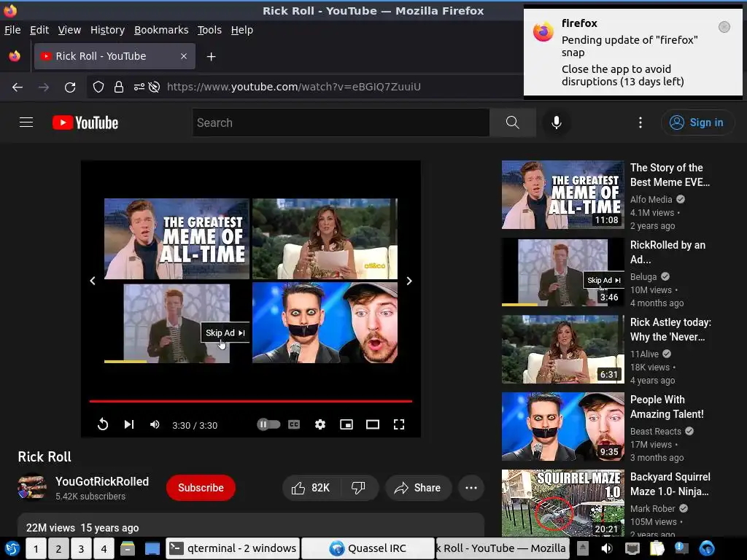
Task: Open the File menu
Action: (x=12, y=30)
